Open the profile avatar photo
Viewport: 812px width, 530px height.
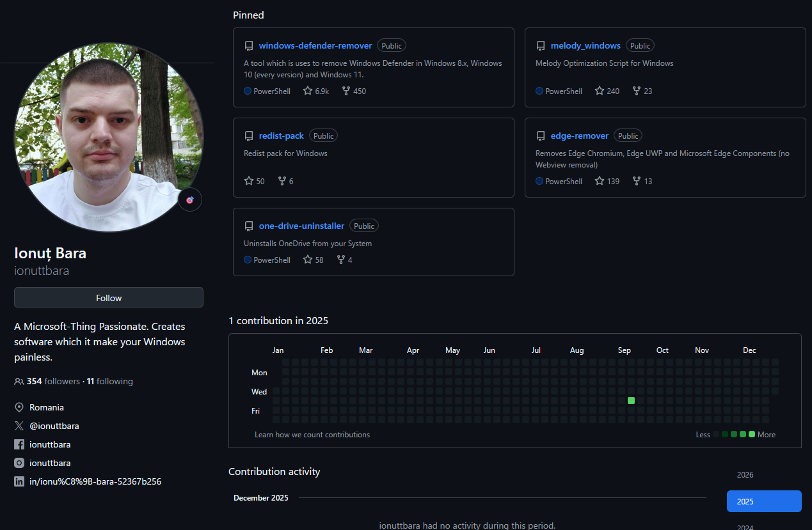[x=109, y=137]
